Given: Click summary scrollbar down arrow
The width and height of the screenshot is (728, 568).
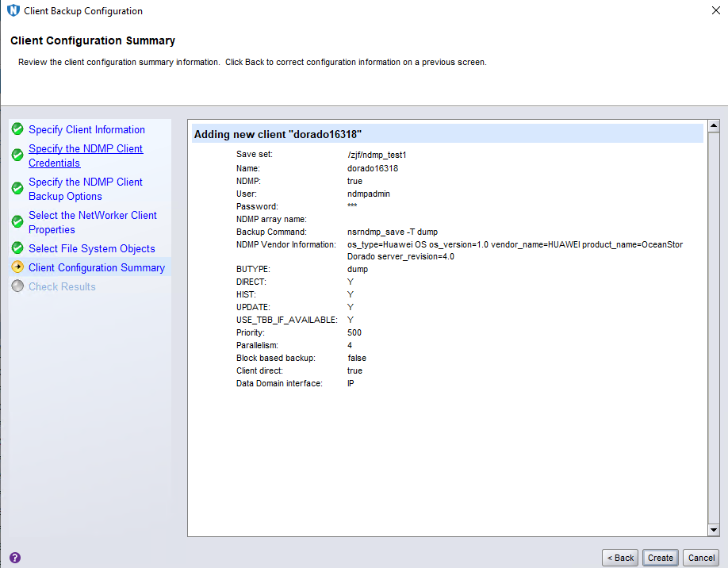Looking at the screenshot, I should (x=714, y=530).
